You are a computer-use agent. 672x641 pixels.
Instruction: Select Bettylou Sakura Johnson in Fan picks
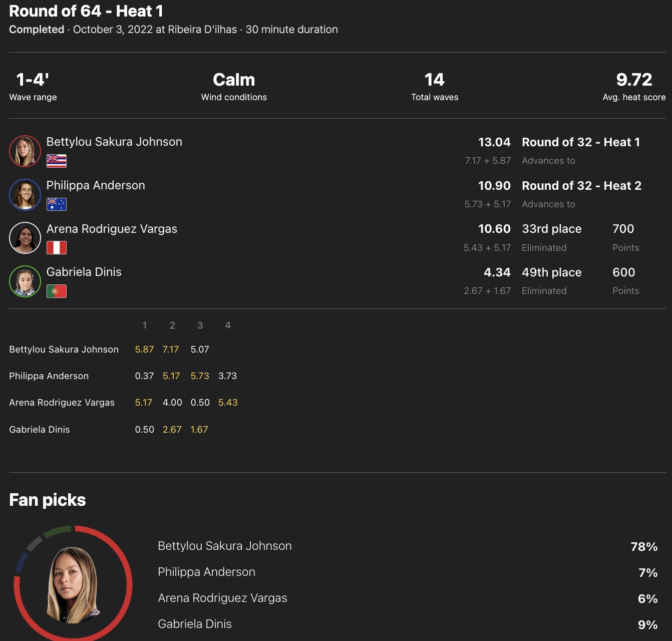(225, 546)
